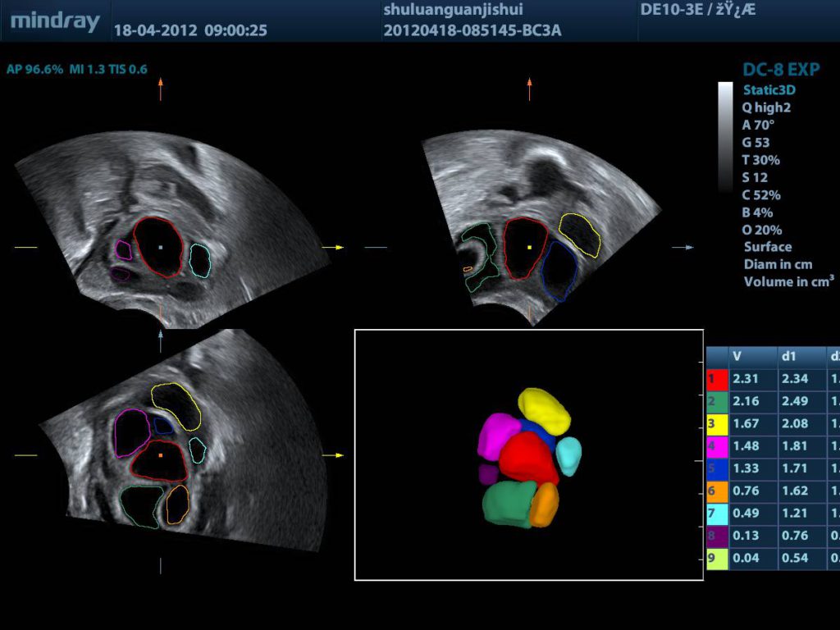This screenshot has height=630, width=840.
Task: Click the blue right arrow beside top-right plane
Action: click(682, 247)
